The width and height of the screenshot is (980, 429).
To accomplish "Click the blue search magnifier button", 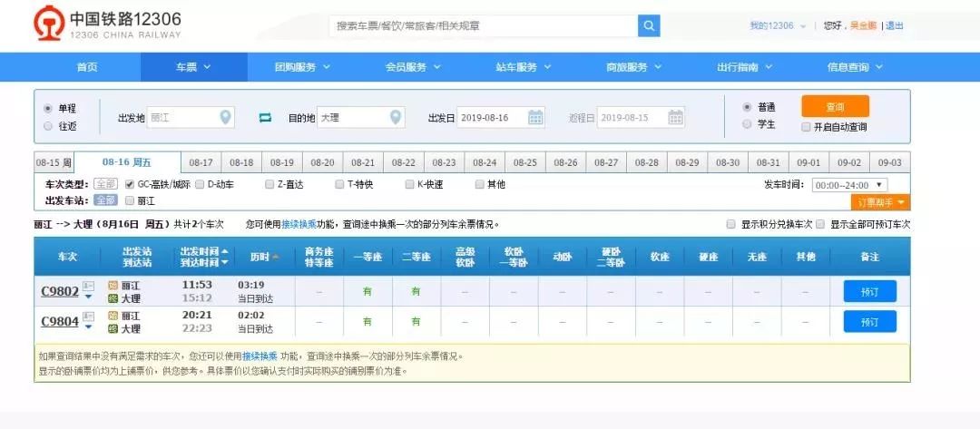I will [649, 25].
